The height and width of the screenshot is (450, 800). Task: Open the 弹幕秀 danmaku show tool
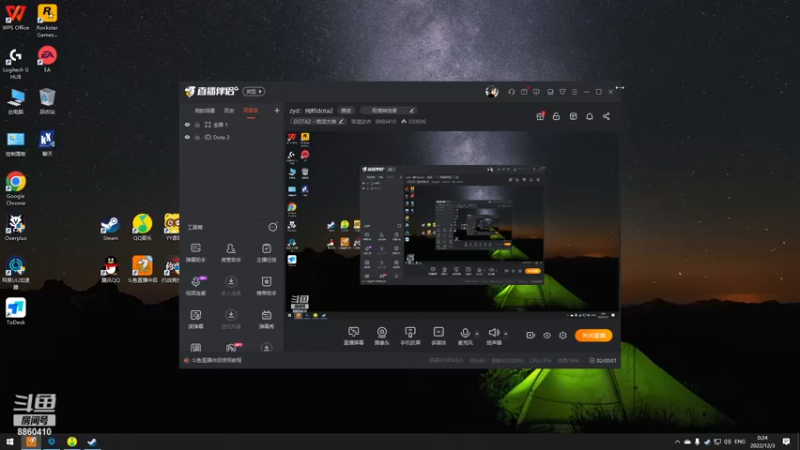click(x=266, y=319)
